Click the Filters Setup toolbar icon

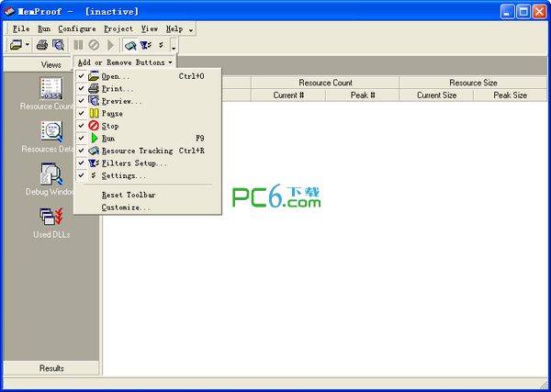pos(145,45)
